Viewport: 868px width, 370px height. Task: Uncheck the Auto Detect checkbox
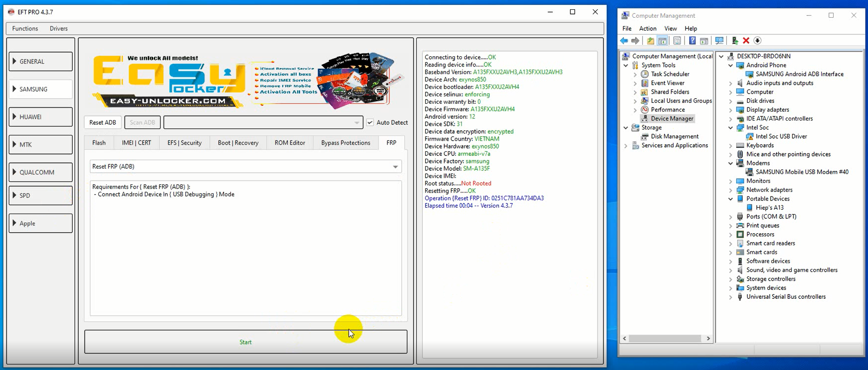click(370, 122)
